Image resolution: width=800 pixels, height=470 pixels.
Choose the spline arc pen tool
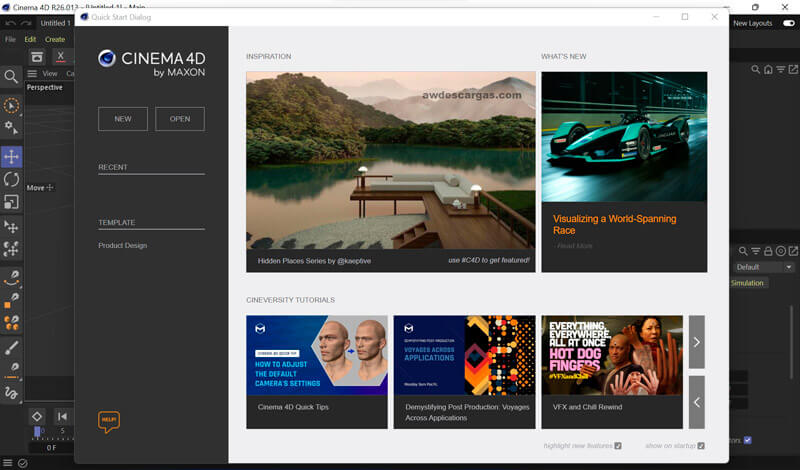(11, 278)
